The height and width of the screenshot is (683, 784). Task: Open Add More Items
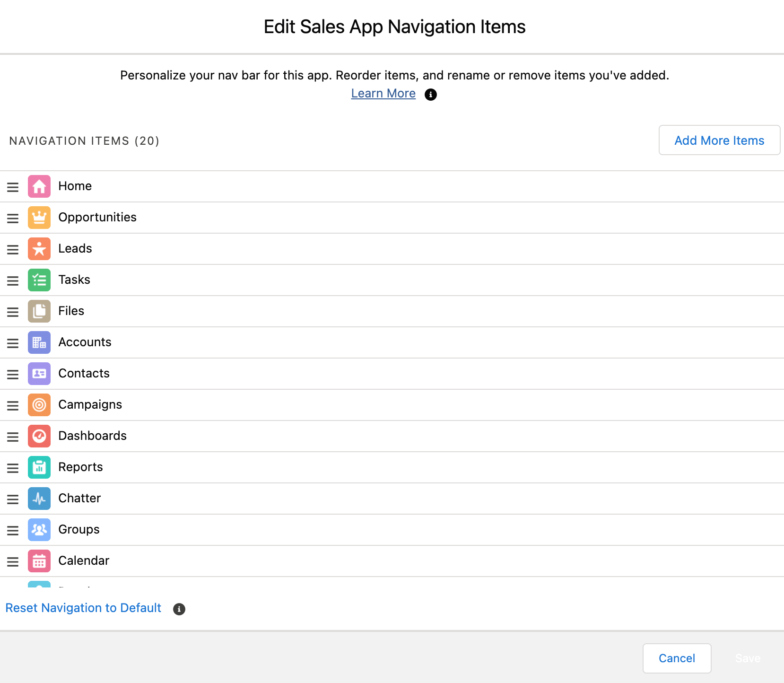click(719, 140)
